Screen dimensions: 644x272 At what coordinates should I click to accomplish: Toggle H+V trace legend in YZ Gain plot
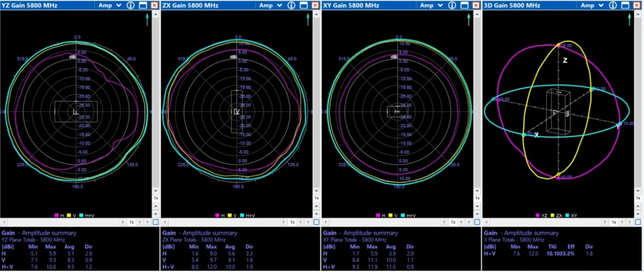87,215
